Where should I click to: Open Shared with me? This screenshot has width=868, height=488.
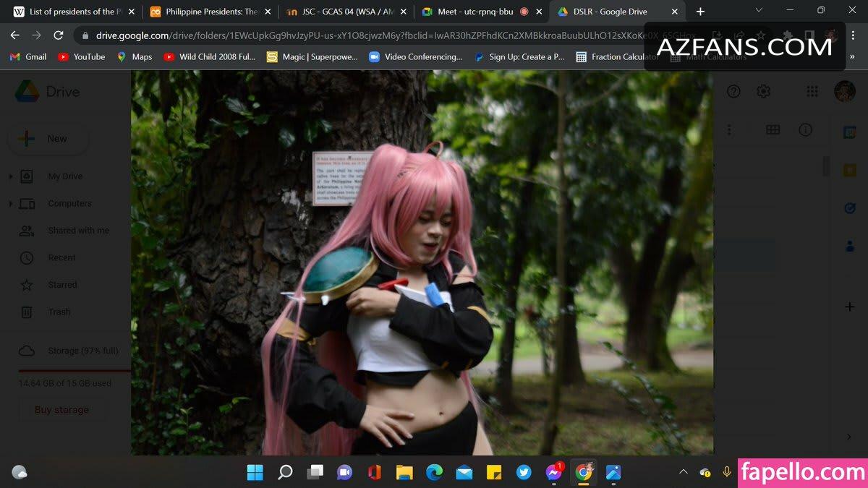coord(78,231)
